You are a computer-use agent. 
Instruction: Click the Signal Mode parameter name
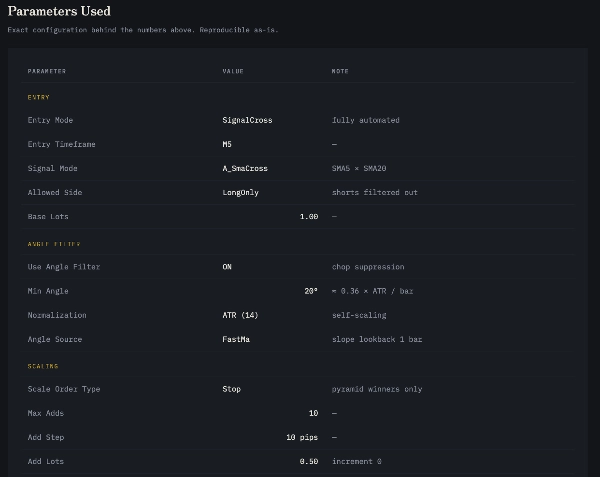[x=52, y=168]
